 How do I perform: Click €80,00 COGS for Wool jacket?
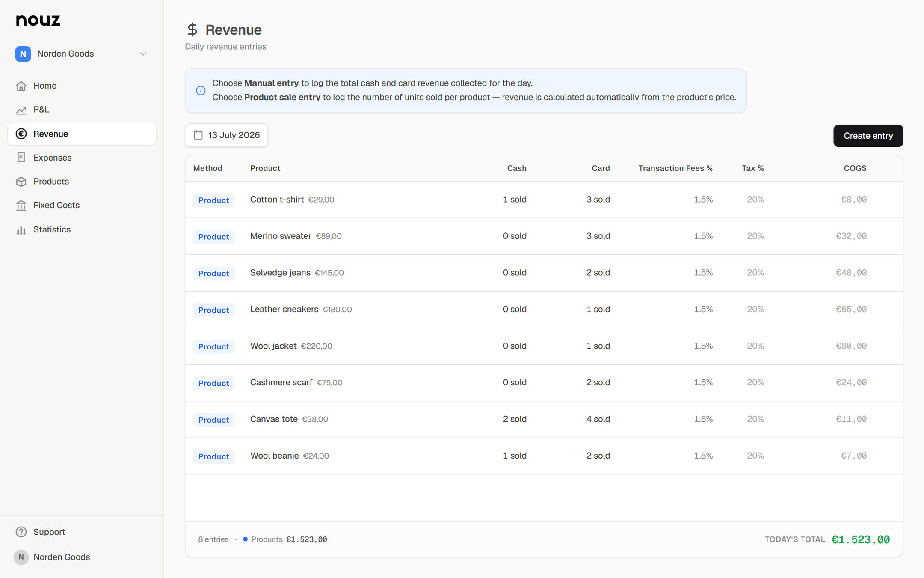pos(851,346)
